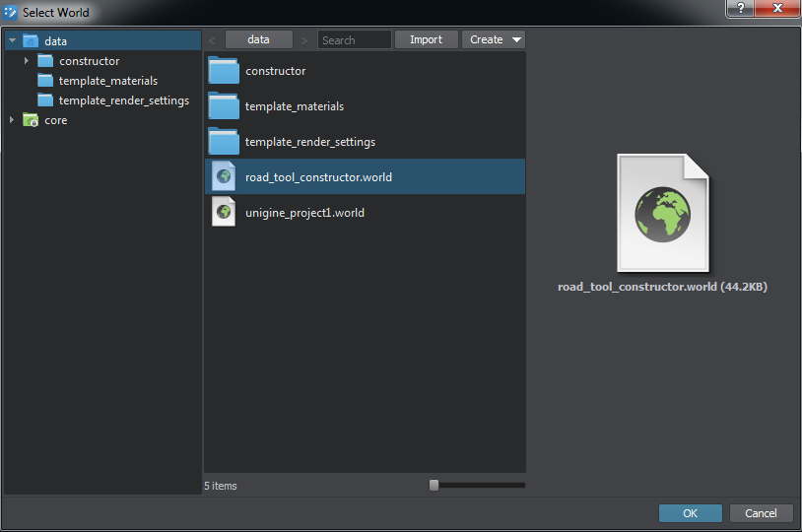Open the Create dropdown menu
Image resolution: width=802 pixels, height=532 pixels.
494,39
